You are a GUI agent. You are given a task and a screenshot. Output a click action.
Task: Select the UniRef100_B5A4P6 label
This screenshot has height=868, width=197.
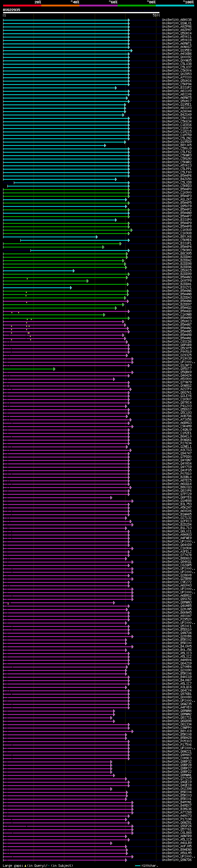point(177,176)
